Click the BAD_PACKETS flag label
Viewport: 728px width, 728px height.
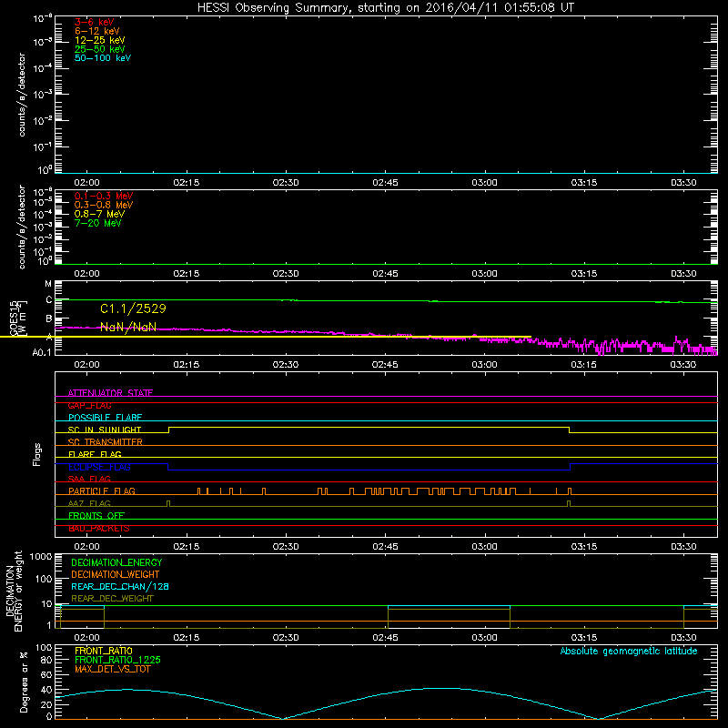99,529
